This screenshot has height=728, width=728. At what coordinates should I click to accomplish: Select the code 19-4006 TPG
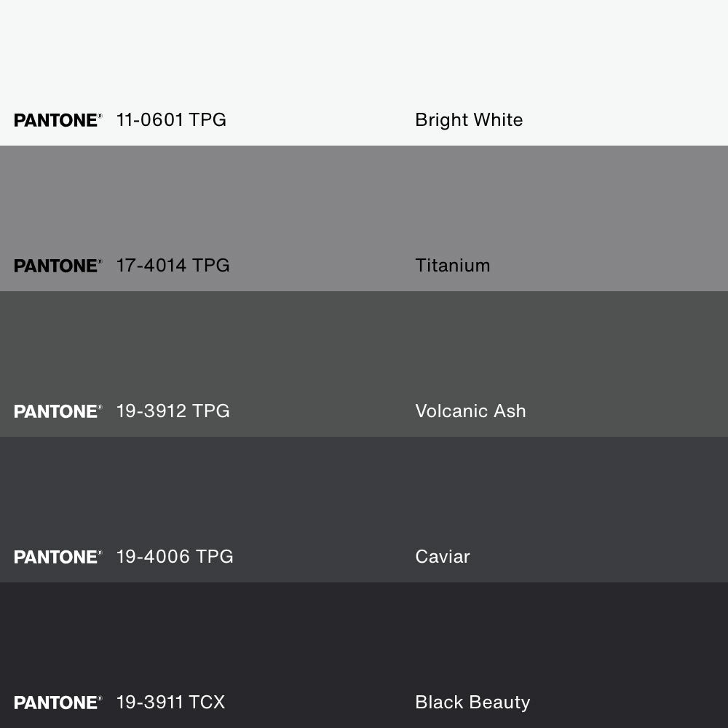coord(175,557)
